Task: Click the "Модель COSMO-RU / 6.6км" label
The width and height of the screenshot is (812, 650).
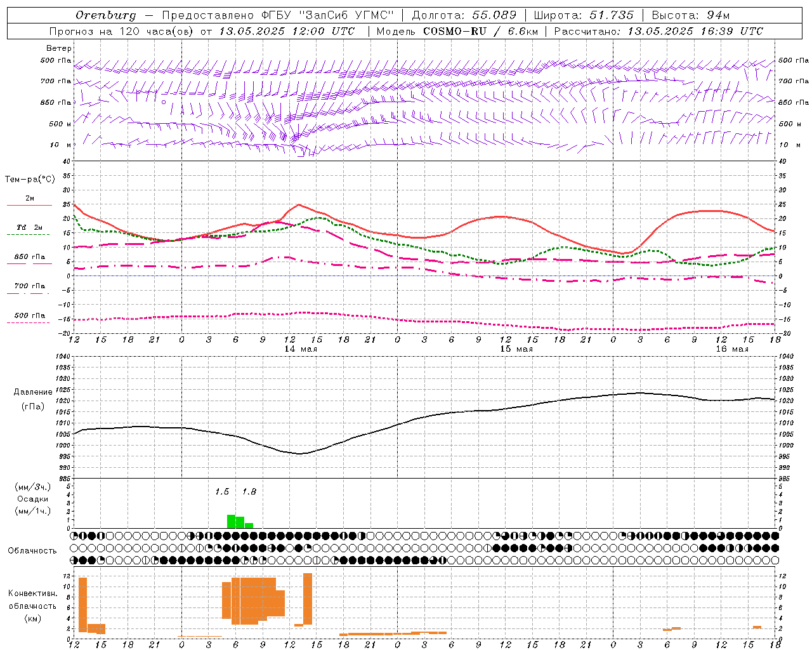Action: click(x=457, y=31)
